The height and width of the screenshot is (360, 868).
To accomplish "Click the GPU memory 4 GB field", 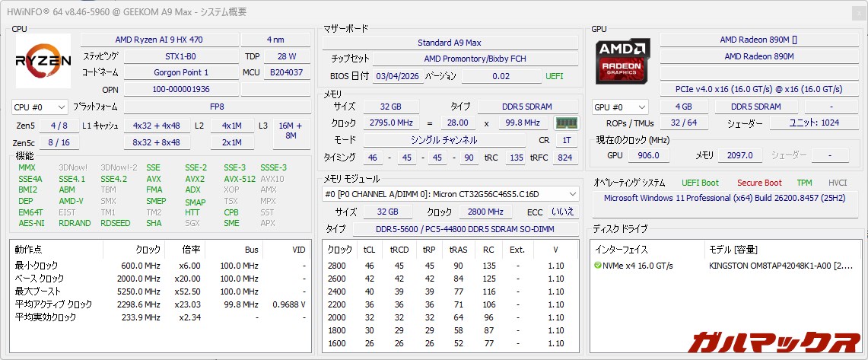I will 683,107.
